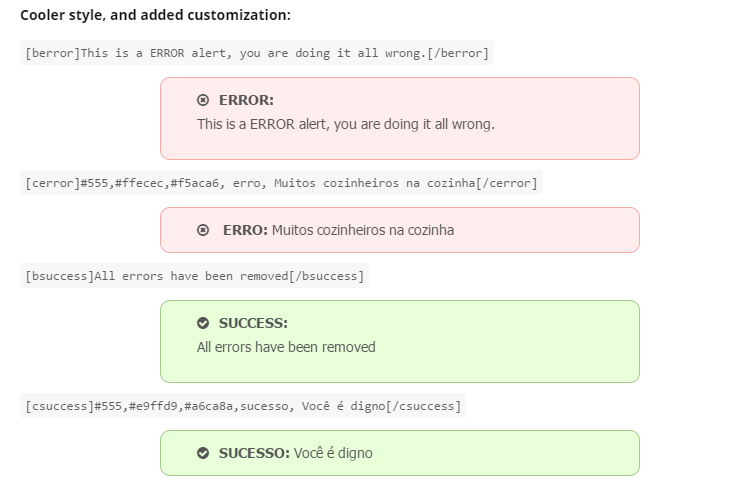
Task: Click the SUCESSO: bold label
Action: click(x=254, y=453)
